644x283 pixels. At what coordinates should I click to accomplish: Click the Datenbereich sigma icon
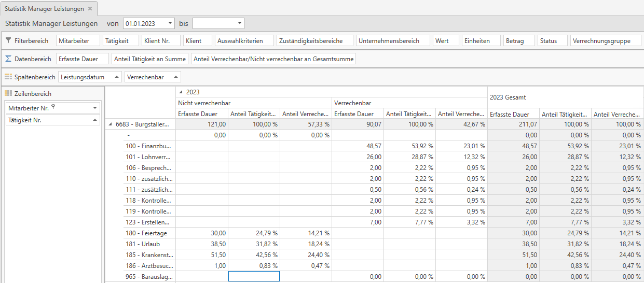tap(8, 59)
